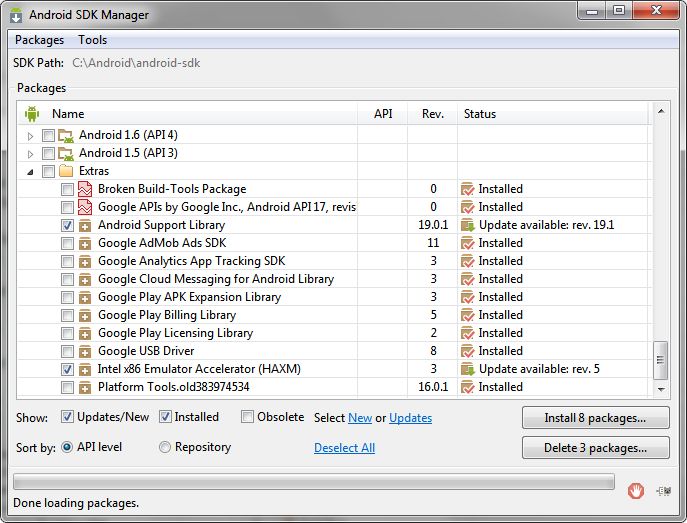Select the Google Cloud Messaging for Android Library row
This screenshot has width=687, height=523.
click(x=333, y=279)
